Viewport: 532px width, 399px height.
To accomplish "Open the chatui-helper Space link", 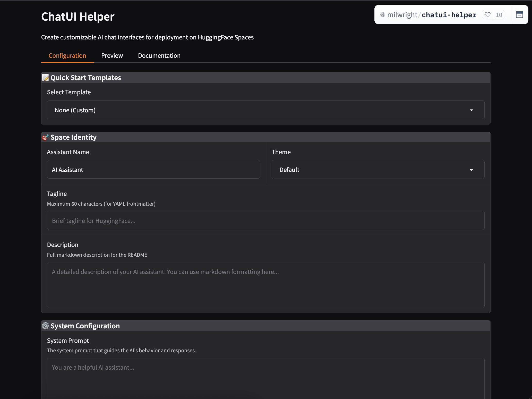I will click(449, 15).
